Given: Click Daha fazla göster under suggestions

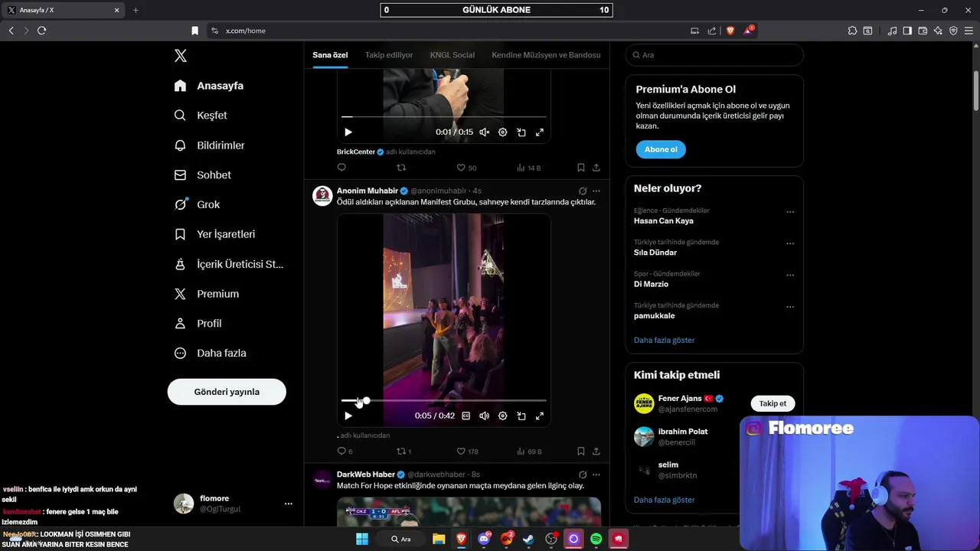Looking at the screenshot, I should pos(665,500).
